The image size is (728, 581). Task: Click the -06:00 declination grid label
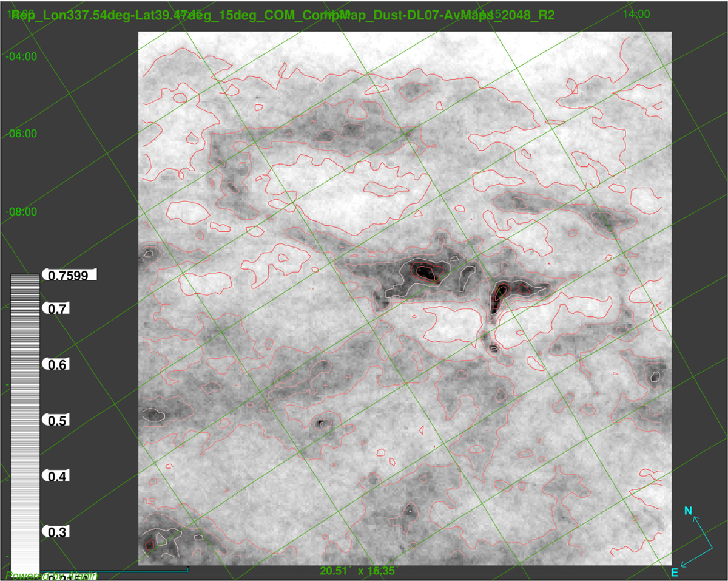21,134
